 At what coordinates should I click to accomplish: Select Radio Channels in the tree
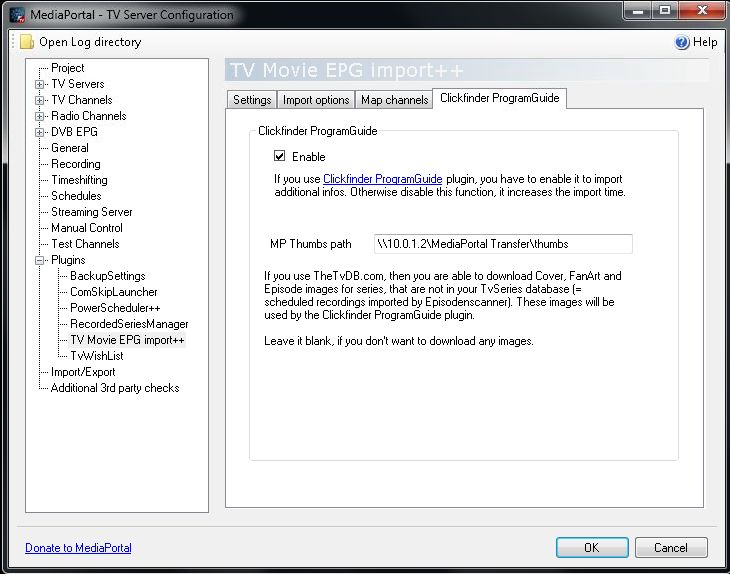pos(88,116)
